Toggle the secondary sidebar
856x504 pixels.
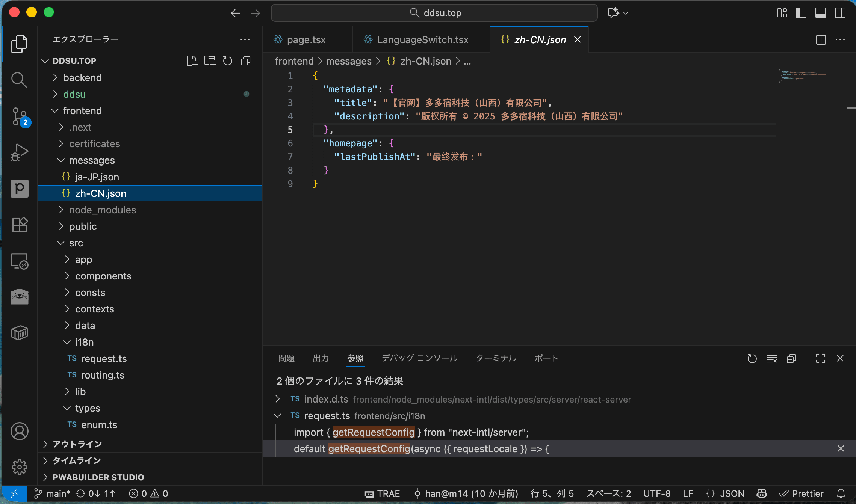point(840,12)
